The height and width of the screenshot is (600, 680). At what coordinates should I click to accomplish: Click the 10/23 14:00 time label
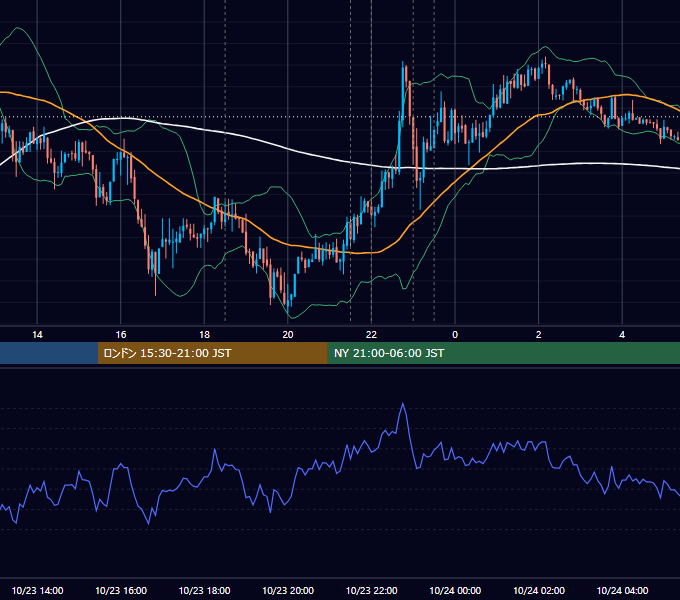pos(37,590)
